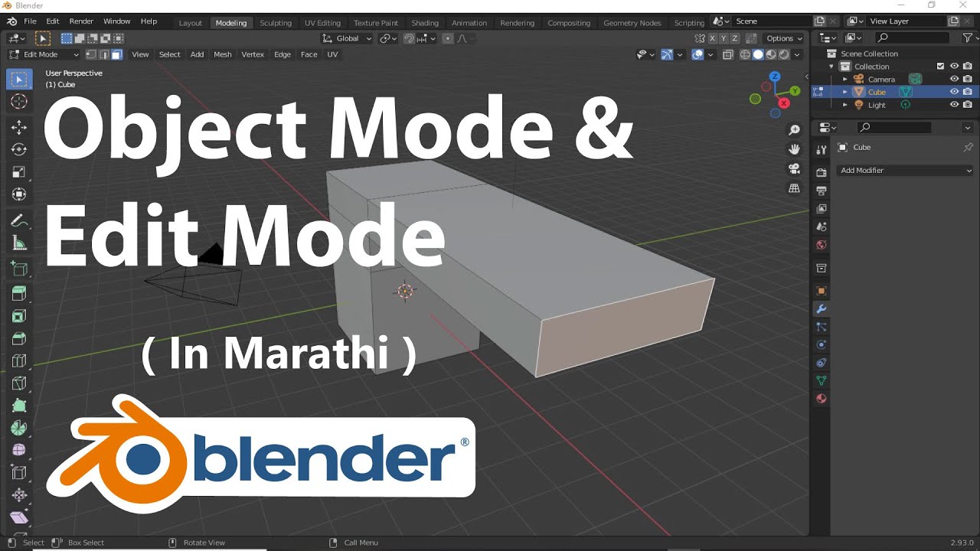Expand the Camera tree item
The image size is (980, 551).
tap(845, 79)
